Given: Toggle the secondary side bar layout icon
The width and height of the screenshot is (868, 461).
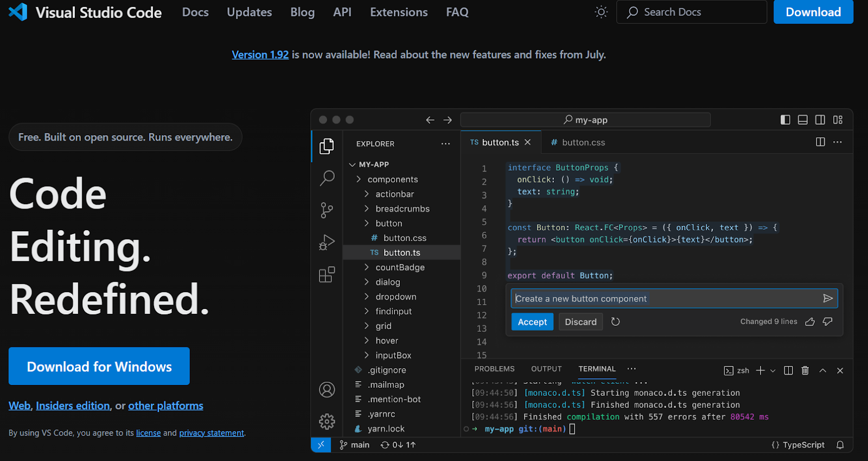Looking at the screenshot, I should (820, 120).
